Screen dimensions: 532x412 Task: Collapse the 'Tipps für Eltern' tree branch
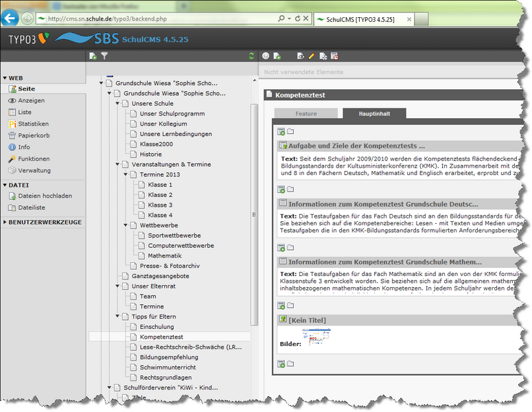point(117,317)
